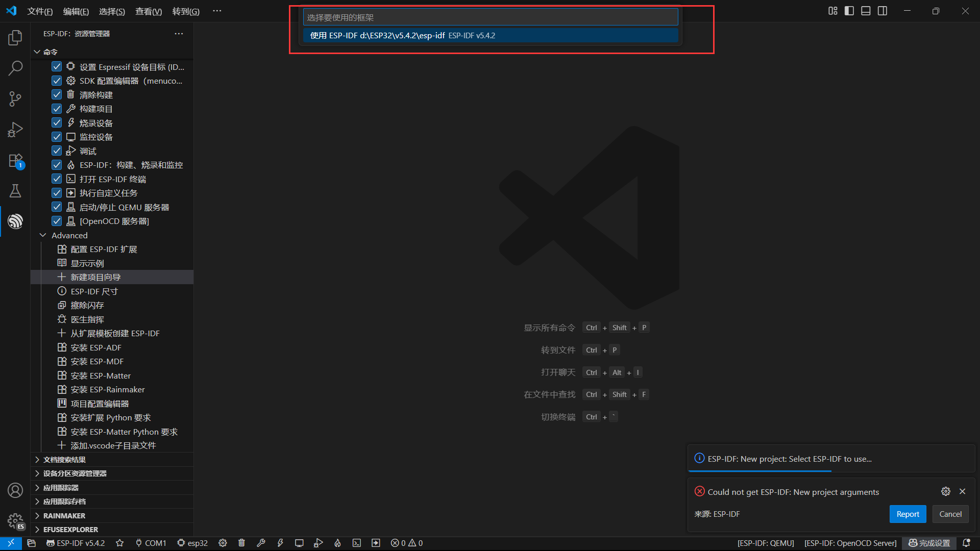
Task: Toggle bottom panel layout icon
Action: [866, 11]
